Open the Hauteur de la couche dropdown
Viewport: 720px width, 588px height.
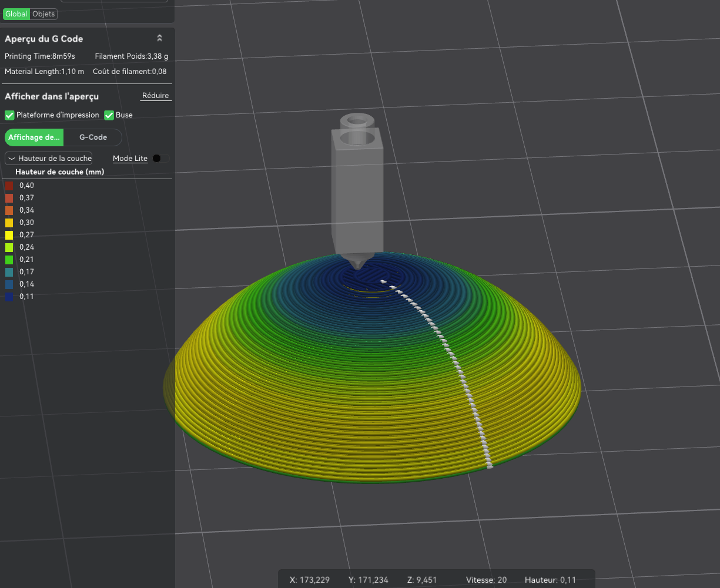pyautogui.click(x=49, y=159)
